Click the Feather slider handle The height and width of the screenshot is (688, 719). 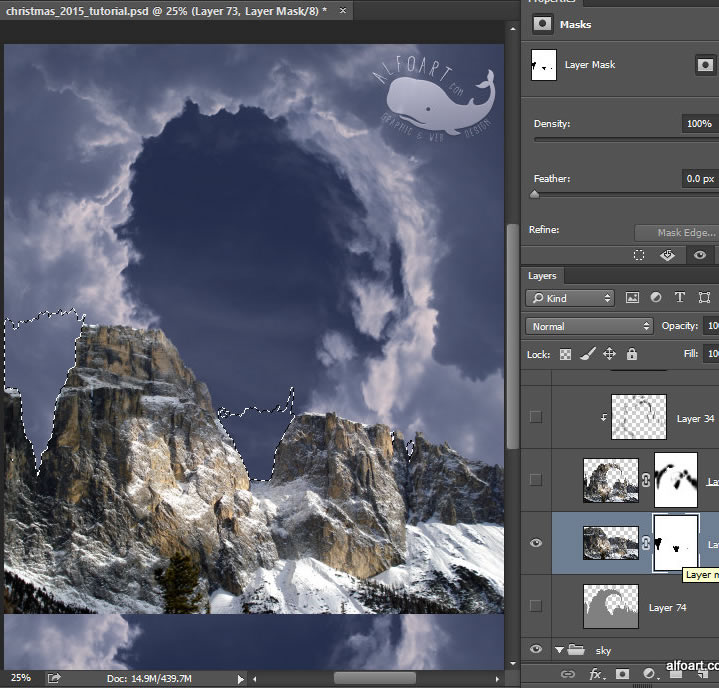coord(535,194)
